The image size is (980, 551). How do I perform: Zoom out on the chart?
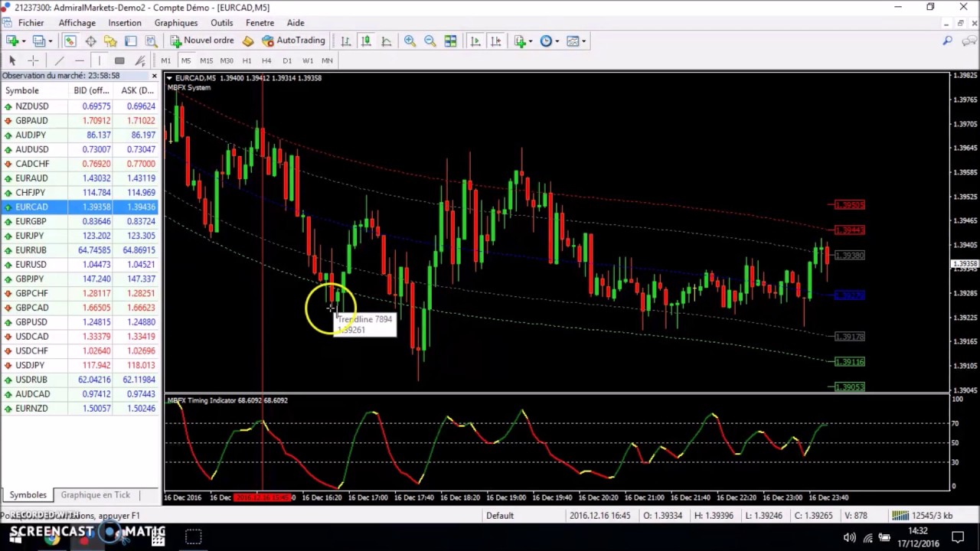[x=430, y=41]
